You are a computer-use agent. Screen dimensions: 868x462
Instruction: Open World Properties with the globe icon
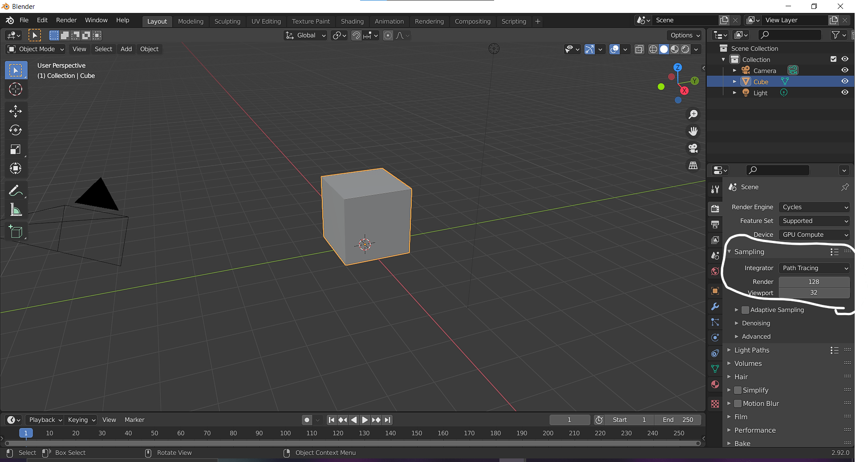714,271
